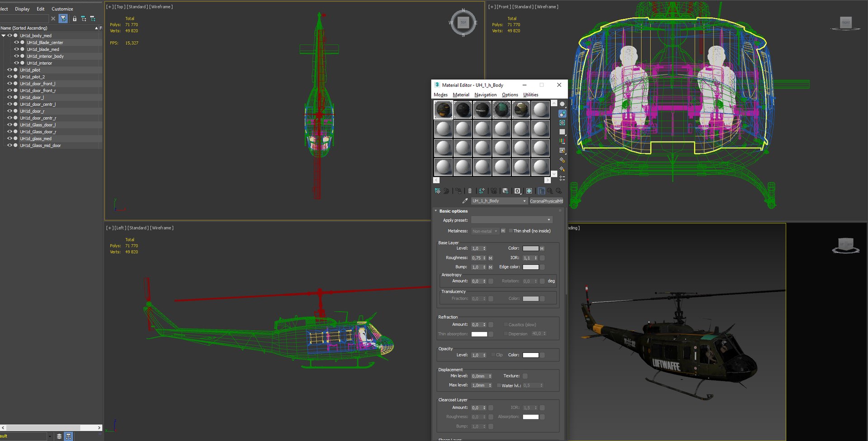868x441 pixels.
Task: Click Bump map M button
Action: 491,267
